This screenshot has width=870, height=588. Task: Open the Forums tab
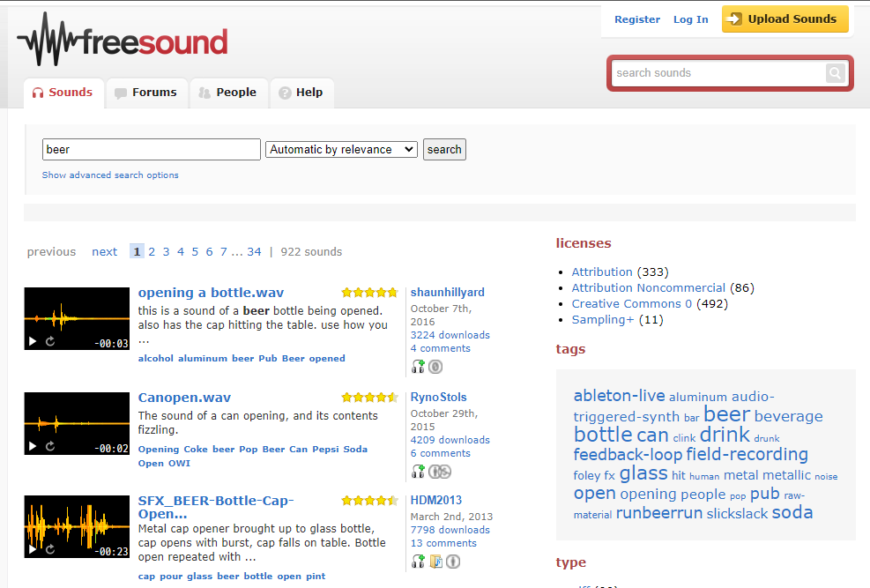pos(146,93)
